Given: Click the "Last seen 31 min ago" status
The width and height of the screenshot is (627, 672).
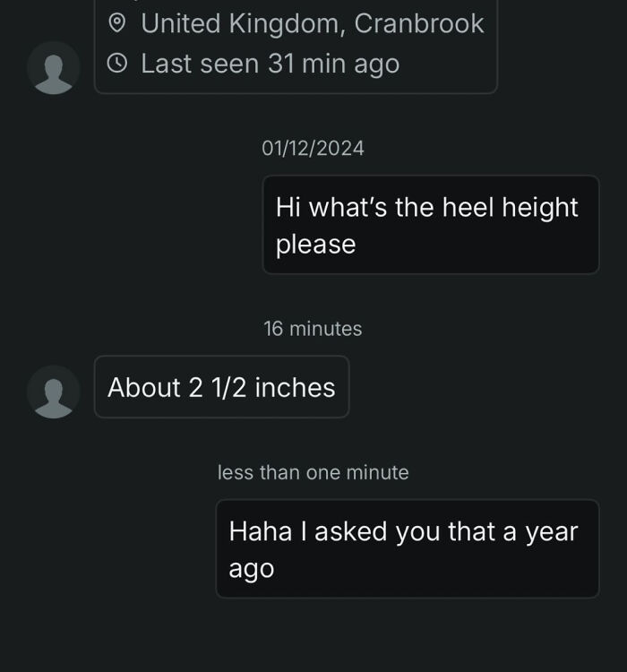Looking at the screenshot, I should pos(270,65).
